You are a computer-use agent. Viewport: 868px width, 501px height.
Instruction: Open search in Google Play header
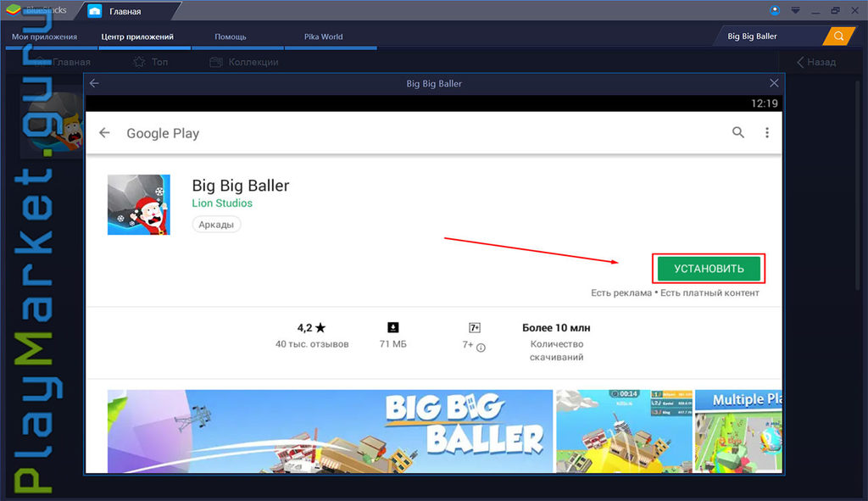738,132
